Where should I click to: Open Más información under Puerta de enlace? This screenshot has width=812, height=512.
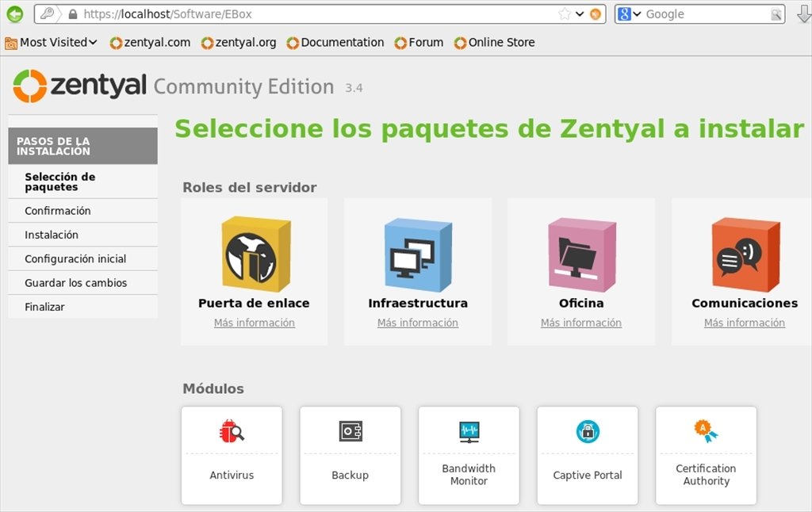coord(255,323)
